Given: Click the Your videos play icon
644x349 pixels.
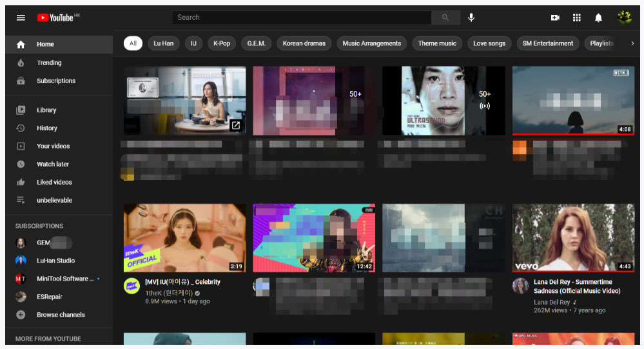Looking at the screenshot, I should [21, 146].
